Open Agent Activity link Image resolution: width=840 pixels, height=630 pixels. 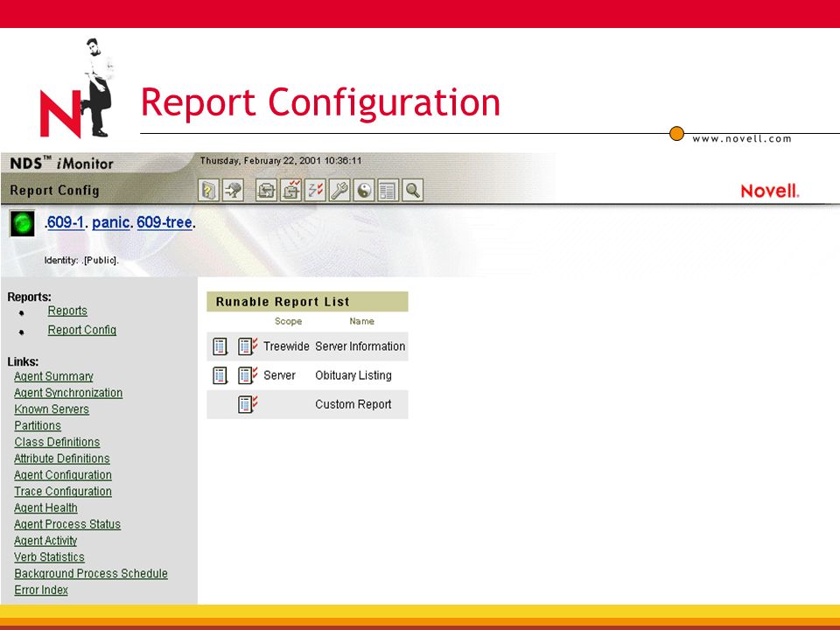click(45, 541)
